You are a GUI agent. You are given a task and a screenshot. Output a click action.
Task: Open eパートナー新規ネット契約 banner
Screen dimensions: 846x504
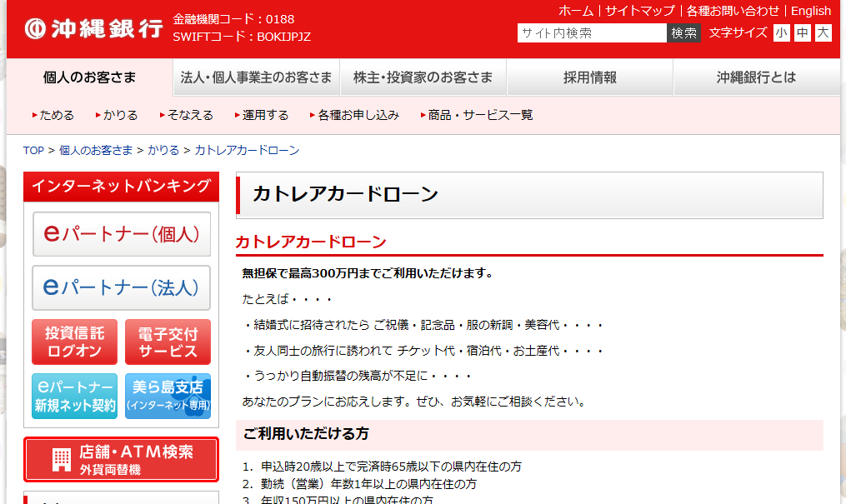click(74, 397)
